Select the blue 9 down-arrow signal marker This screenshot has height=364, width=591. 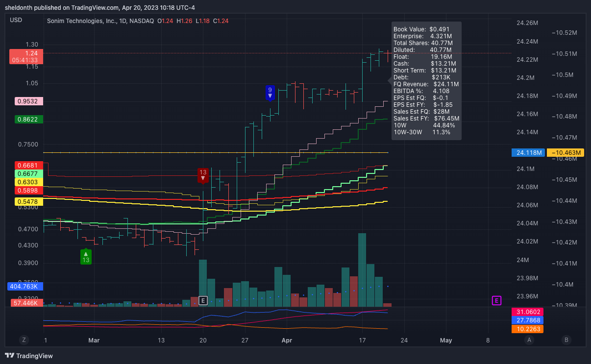[270, 92]
